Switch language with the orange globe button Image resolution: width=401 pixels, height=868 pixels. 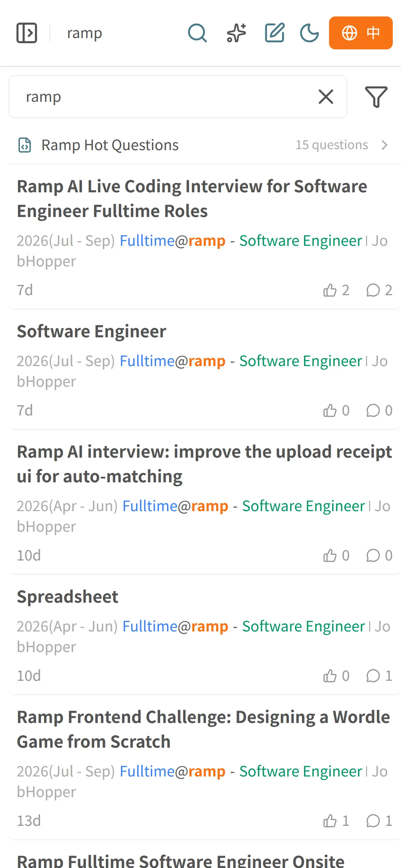pos(361,33)
